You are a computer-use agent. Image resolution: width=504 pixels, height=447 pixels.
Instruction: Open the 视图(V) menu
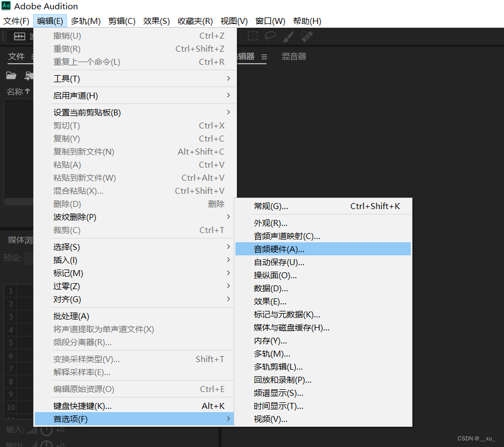pyautogui.click(x=234, y=21)
